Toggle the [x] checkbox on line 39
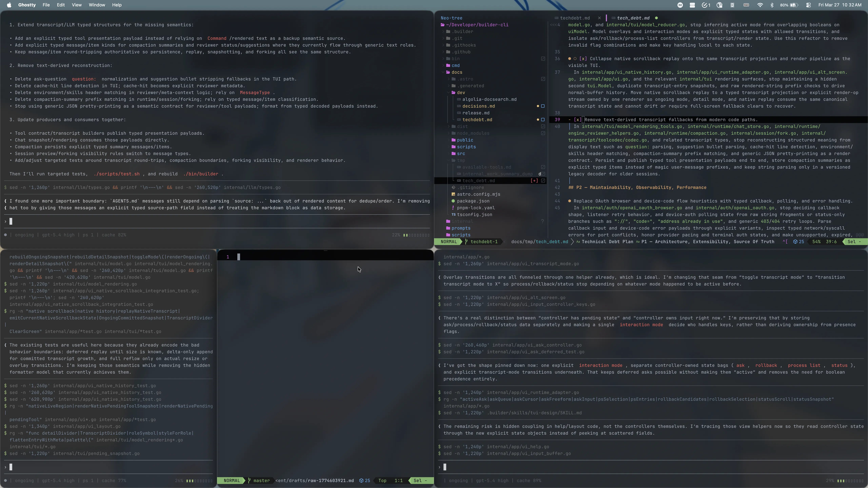868x488 pixels. point(578,120)
